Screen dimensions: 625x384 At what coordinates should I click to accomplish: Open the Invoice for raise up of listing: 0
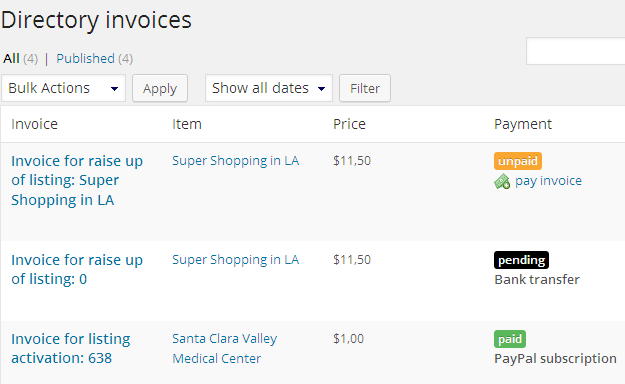[77, 270]
